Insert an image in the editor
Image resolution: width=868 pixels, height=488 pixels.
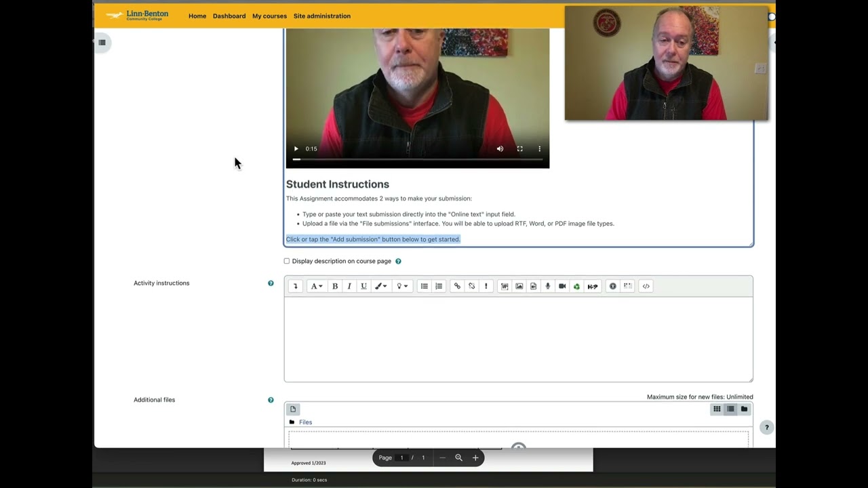pos(519,286)
